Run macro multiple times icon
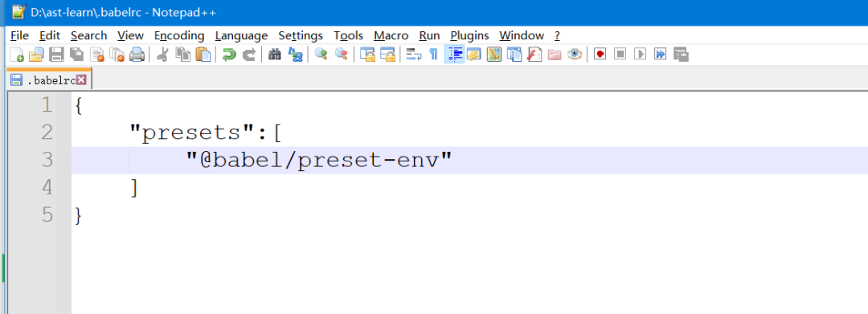The image size is (868, 314). pyautogui.click(x=661, y=54)
